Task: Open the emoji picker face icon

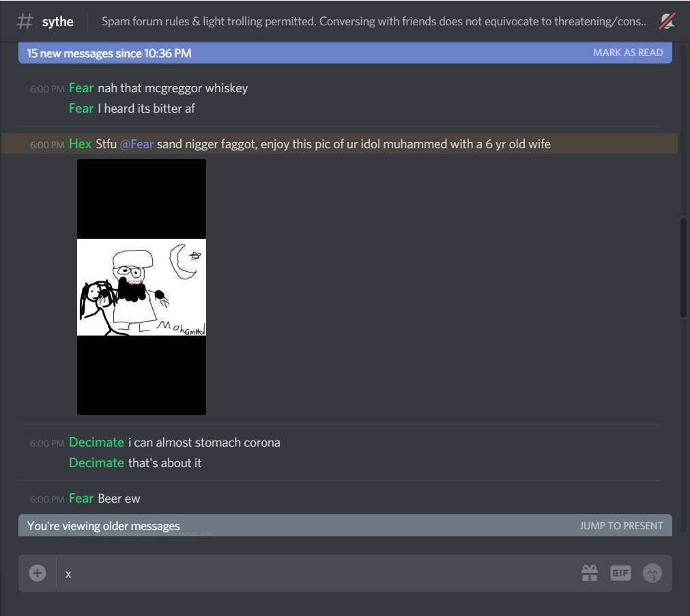Action: click(x=652, y=573)
